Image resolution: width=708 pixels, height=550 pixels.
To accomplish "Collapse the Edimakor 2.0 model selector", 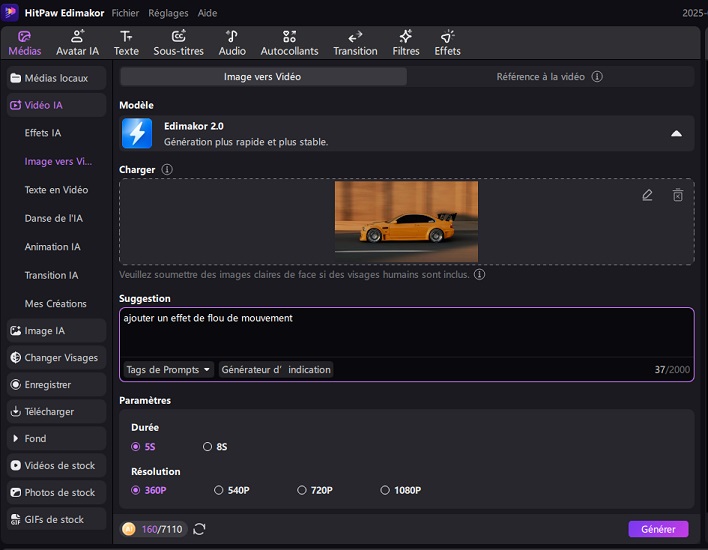I will [676, 133].
